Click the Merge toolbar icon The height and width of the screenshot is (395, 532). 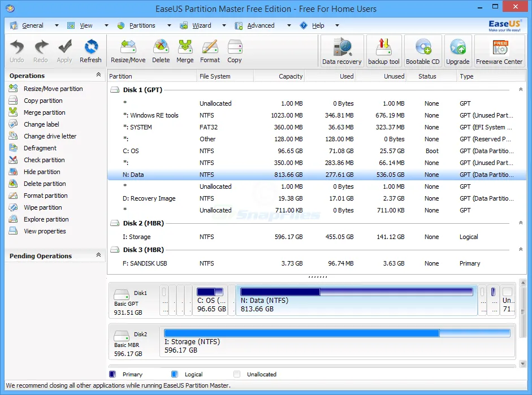click(x=185, y=51)
